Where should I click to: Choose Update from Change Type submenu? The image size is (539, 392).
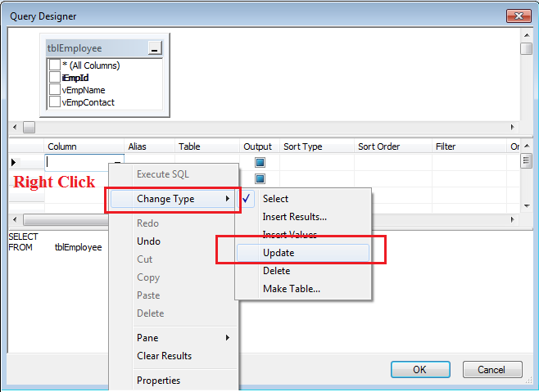279,253
